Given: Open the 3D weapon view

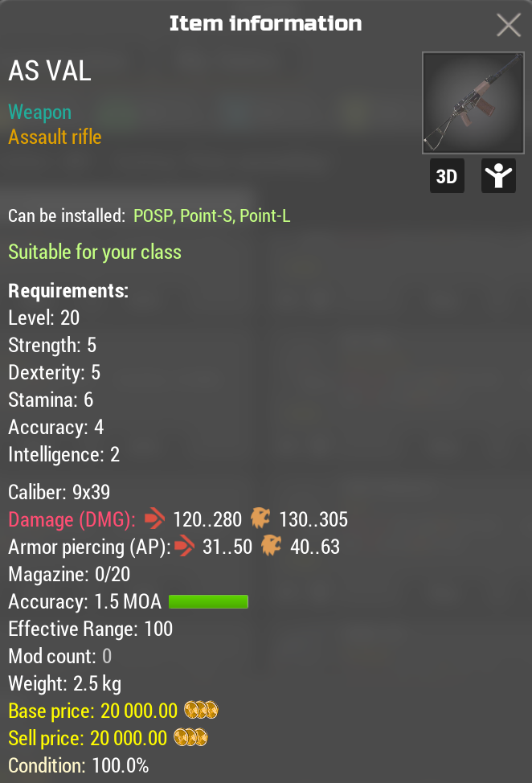Looking at the screenshot, I should (x=447, y=176).
